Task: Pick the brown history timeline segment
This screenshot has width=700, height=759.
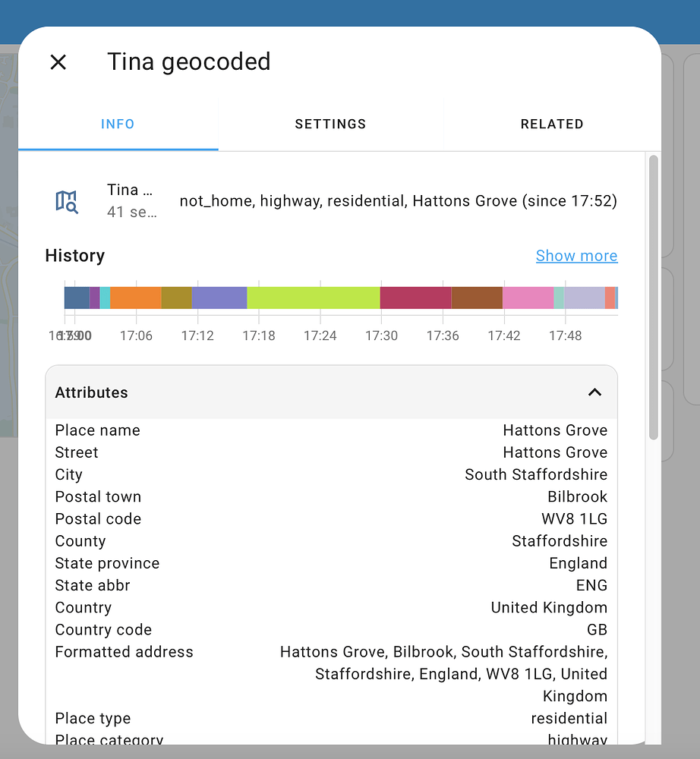Action: pyautogui.click(x=477, y=298)
